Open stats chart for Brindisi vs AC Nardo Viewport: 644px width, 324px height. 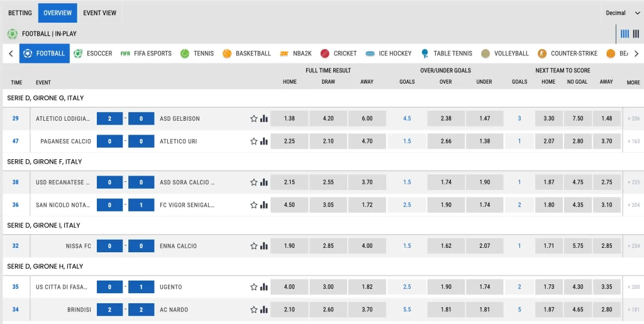click(x=264, y=310)
